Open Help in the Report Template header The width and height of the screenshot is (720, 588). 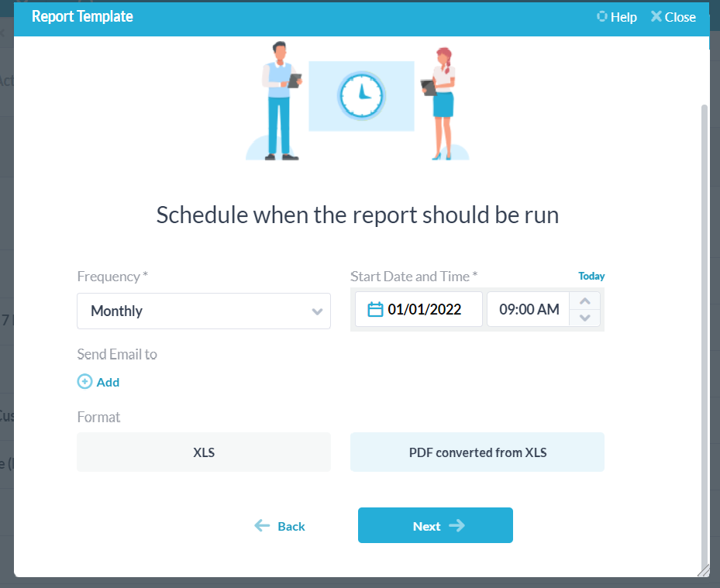617,17
